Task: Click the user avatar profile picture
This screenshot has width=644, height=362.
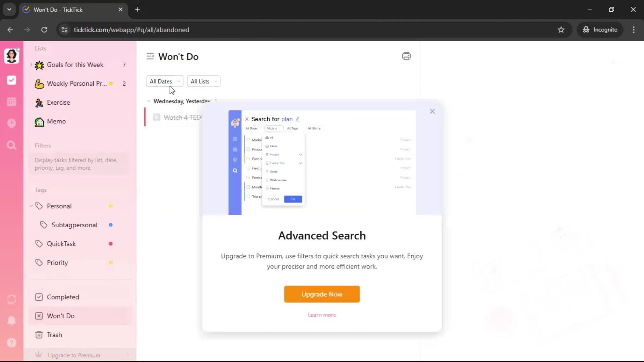Action: click(x=11, y=56)
